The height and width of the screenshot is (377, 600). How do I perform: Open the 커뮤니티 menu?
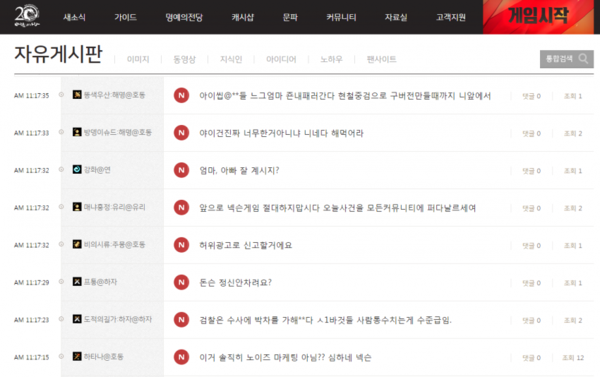[x=341, y=17]
